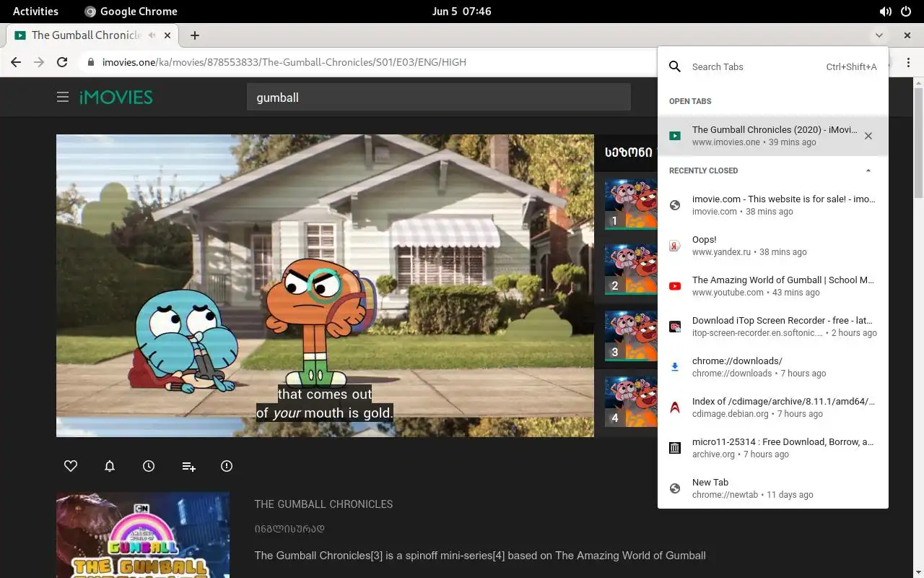Reopen the Oops! yandex.ru tab
The image size is (924, 578).
772,246
